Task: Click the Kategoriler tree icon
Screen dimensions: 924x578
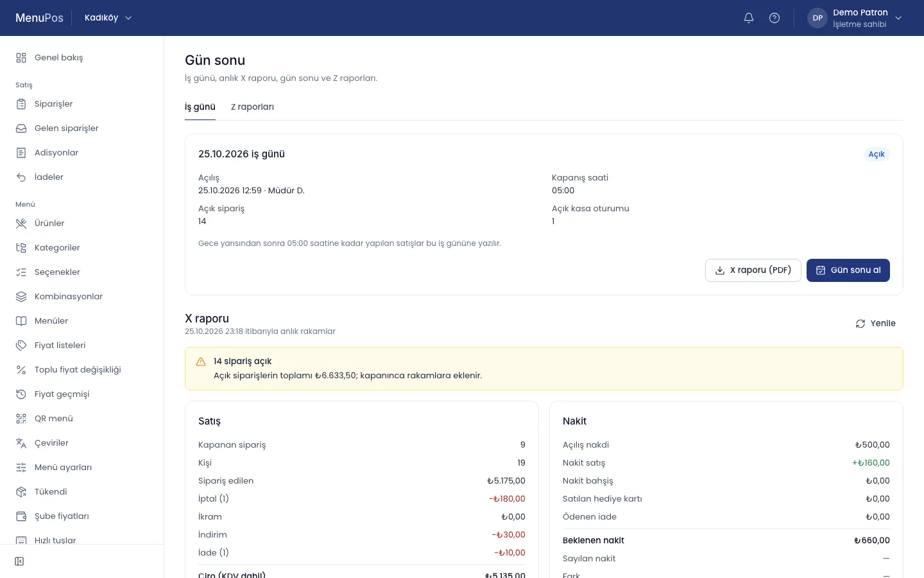Action: pos(21,248)
